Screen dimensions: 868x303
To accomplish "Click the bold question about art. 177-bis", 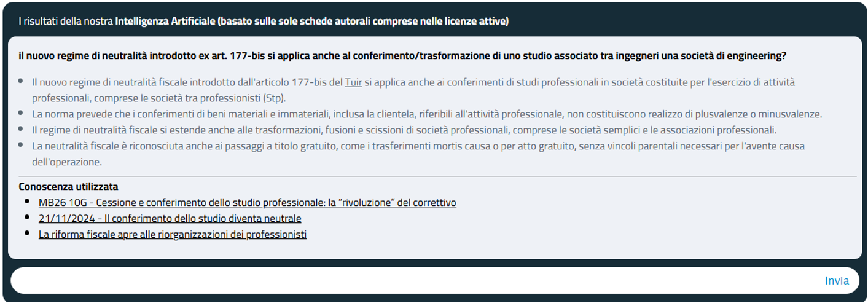I will click(x=402, y=55).
